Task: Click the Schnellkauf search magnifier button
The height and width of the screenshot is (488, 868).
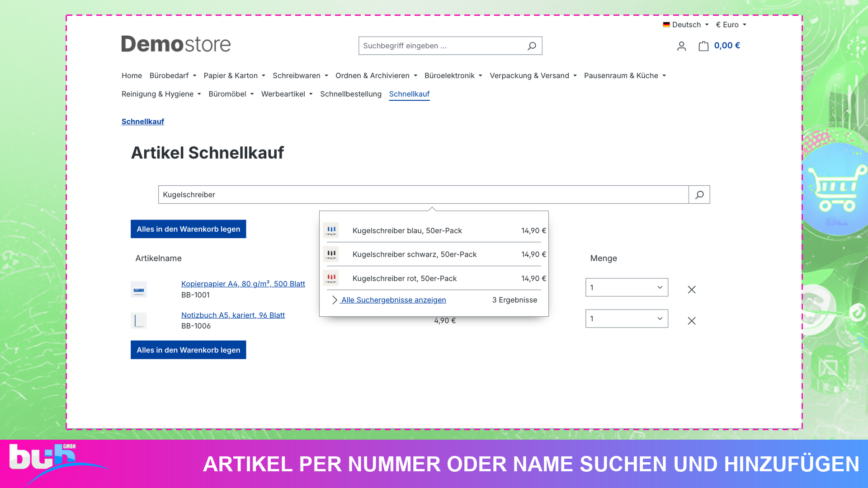Action: pyautogui.click(x=699, y=195)
